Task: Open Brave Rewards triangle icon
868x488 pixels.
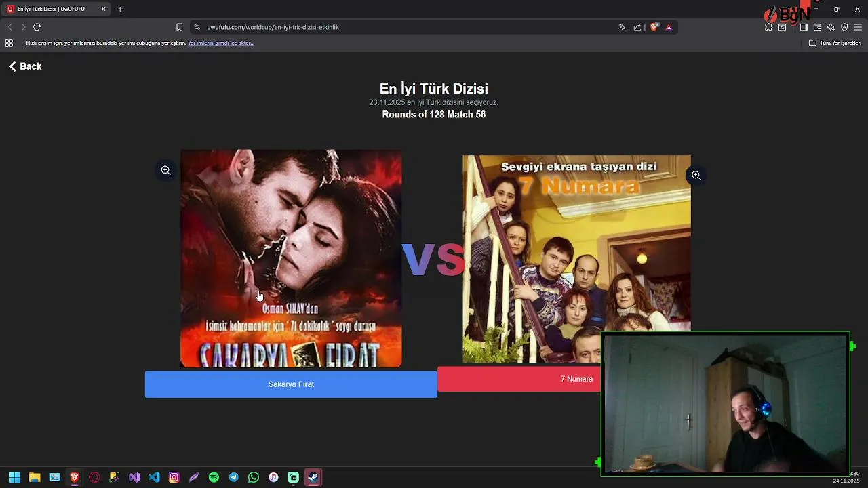Action: pos(669,27)
